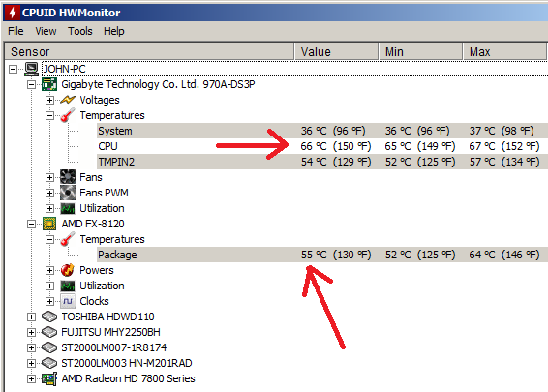Click the Clocks waveform icon
Image resolution: width=548 pixels, height=392 pixels.
click(68, 301)
